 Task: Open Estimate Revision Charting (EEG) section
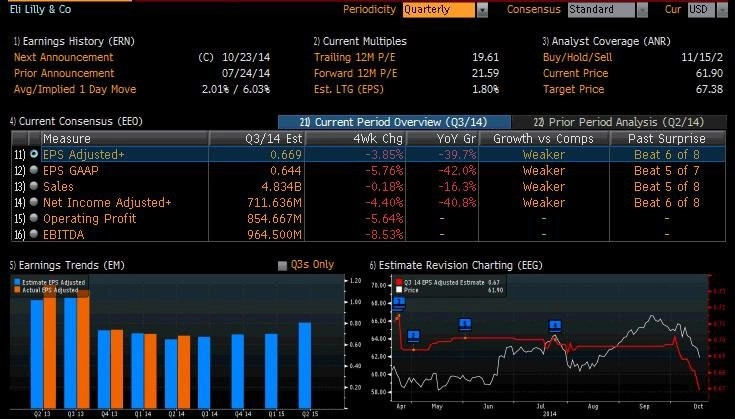click(456, 265)
